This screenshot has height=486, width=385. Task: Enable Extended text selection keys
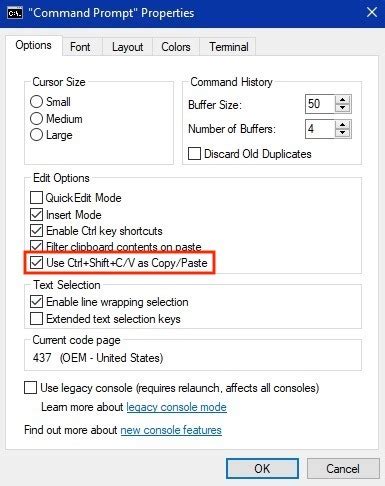point(36,318)
